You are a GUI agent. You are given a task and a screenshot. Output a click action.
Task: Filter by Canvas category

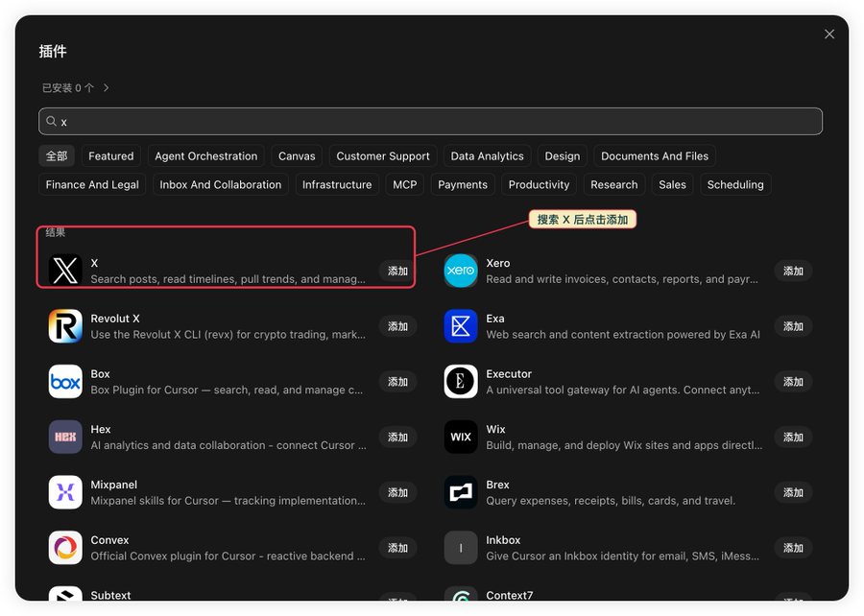point(297,155)
